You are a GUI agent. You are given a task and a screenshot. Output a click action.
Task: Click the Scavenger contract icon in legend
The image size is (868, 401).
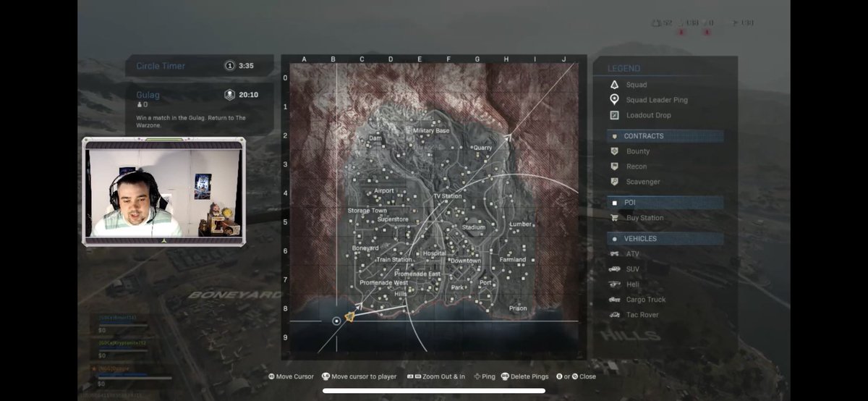pyautogui.click(x=615, y=182)
